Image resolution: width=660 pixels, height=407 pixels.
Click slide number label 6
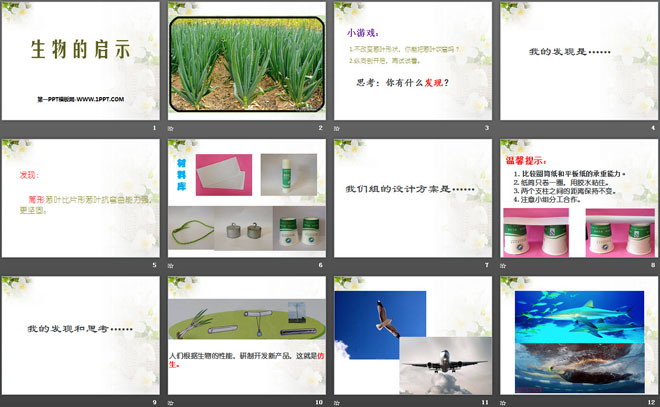tap(321, 265)
